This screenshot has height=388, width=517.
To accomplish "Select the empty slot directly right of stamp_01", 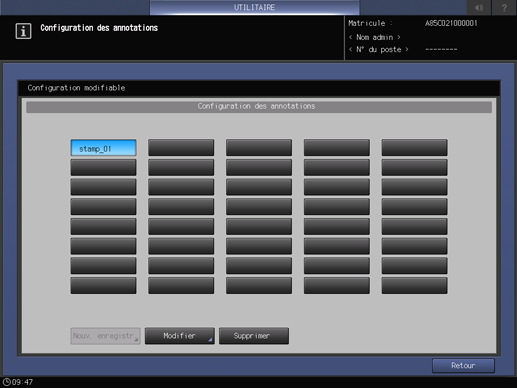I will tap(181, 148).
